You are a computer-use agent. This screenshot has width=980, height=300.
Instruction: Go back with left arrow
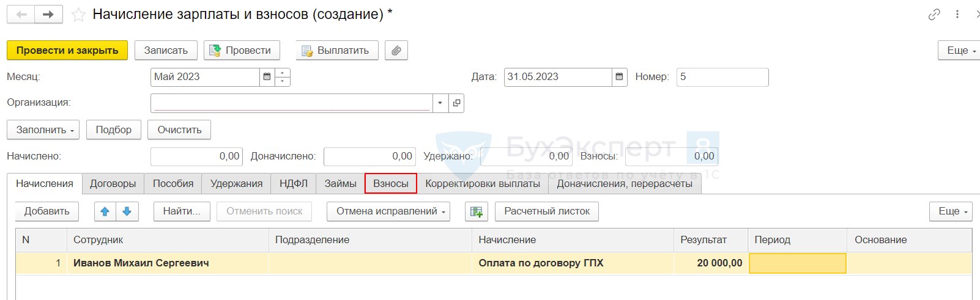pos(21,15)
